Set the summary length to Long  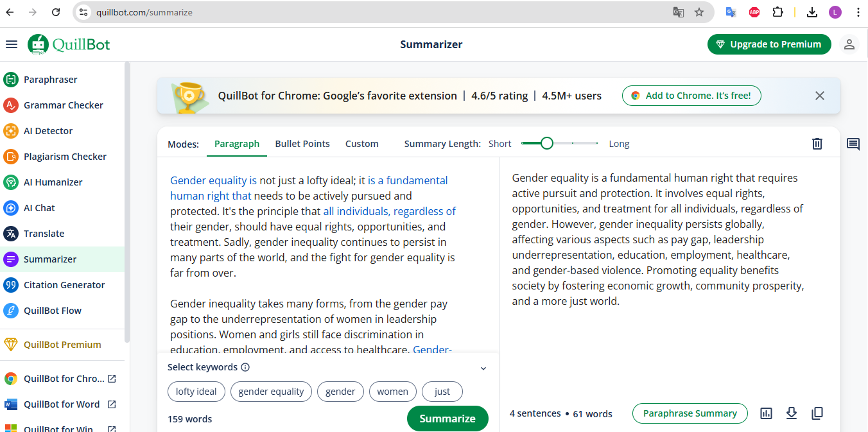point(619,144)
